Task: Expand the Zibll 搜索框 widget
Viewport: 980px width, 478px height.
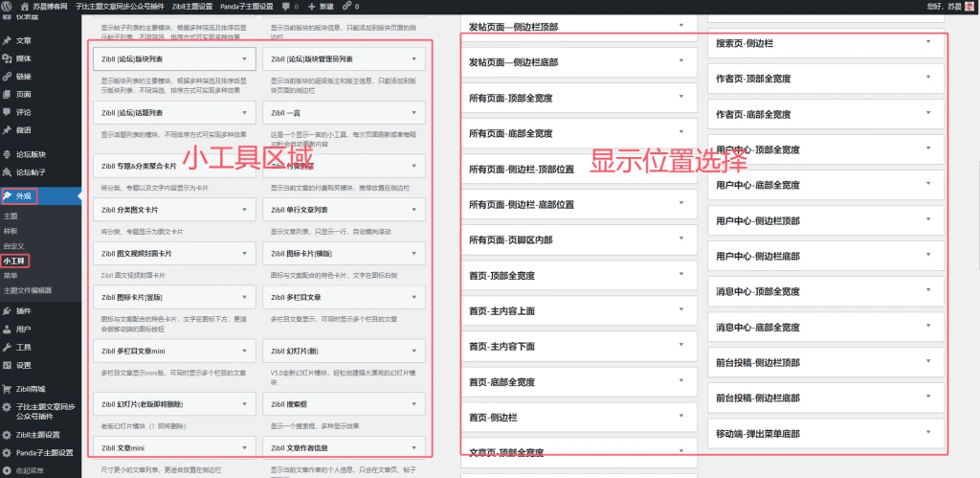Action: 414,404
